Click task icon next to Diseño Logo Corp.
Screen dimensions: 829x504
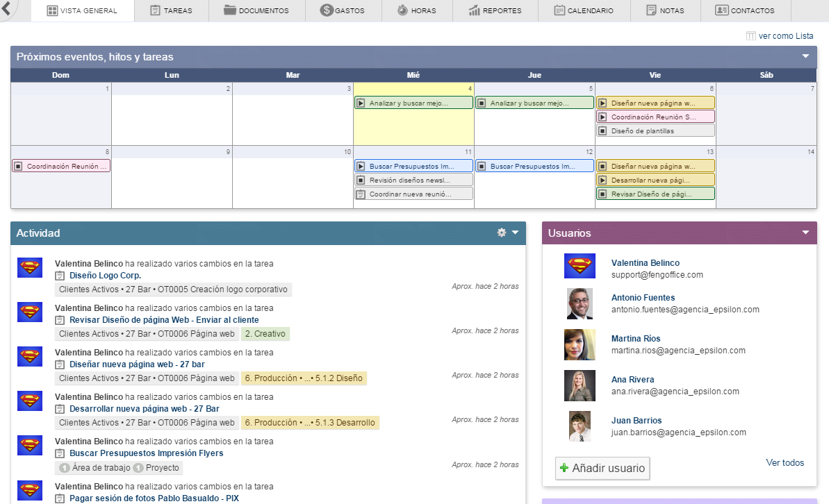click(60, 276)
